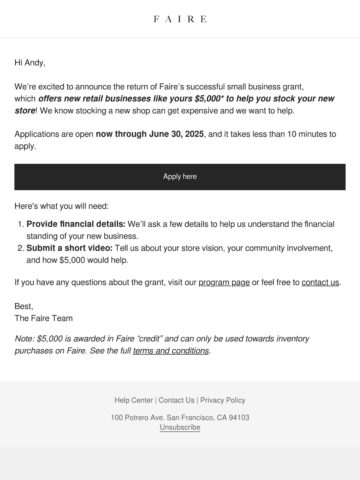360x480 pixels.
Task: Click the 100 Potrero Ave address line
Action: click(180, 417)
